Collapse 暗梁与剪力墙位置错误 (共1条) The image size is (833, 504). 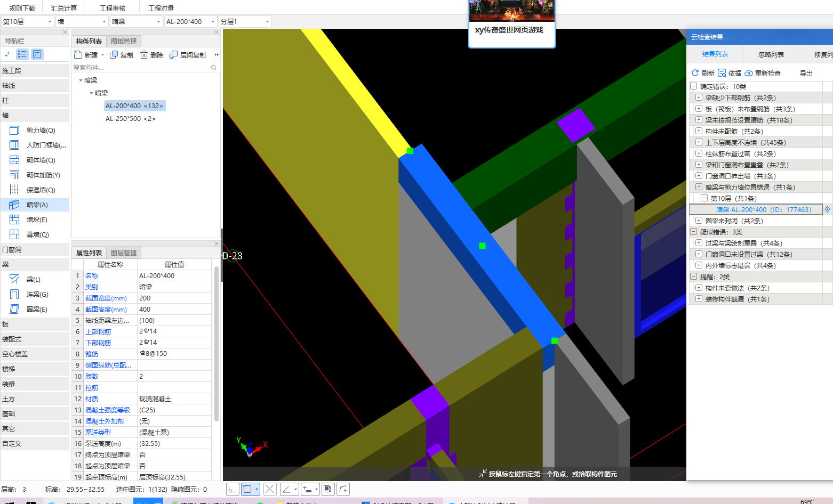(x=699, y=187)
